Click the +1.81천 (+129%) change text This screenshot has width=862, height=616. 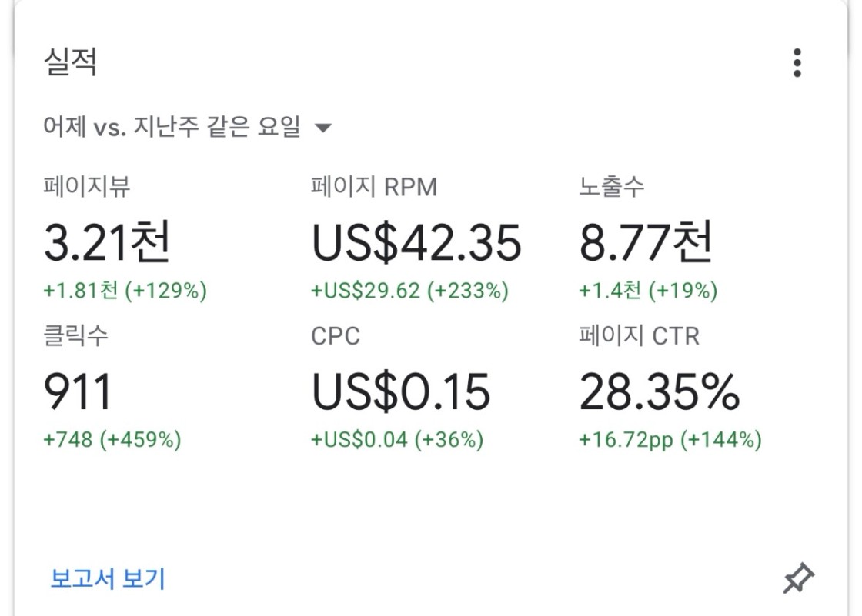[x=125, y=291]
